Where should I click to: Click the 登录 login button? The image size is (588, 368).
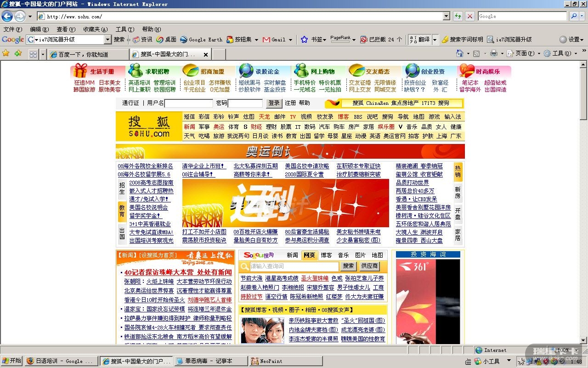[x=274, y=103]
